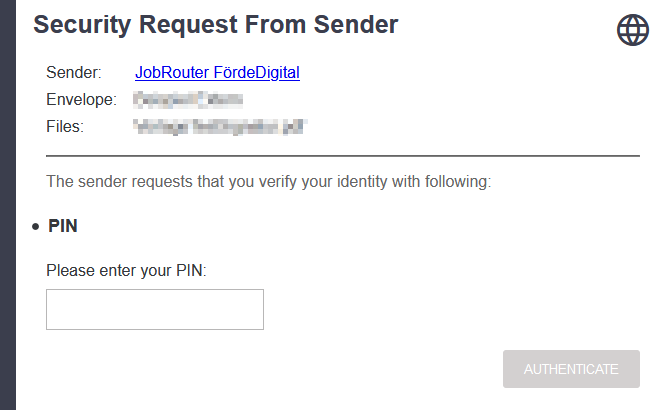This screenshot has width=662, height=410.
Task: Click the word PIN in the entry prompt
Action: 191,271
